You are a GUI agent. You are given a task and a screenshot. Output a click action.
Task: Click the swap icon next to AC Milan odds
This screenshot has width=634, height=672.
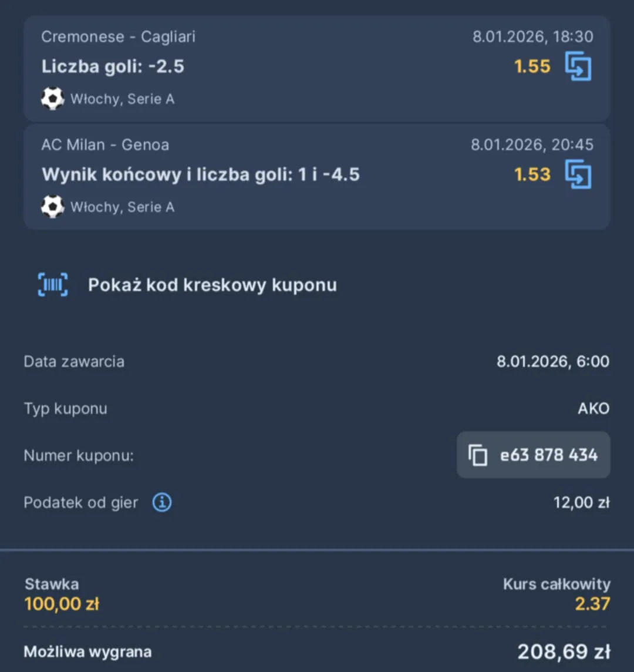pos(578,174)
